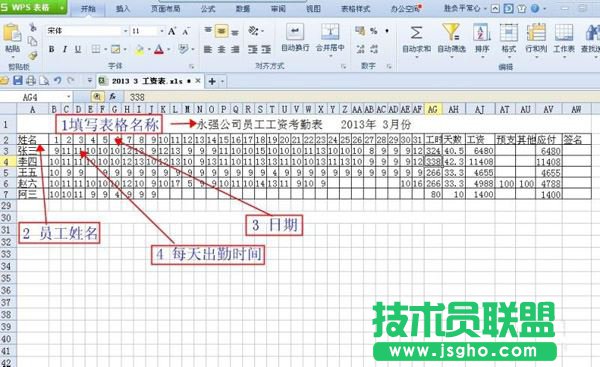Close the 工资表.xls document tab
The height and width of the screenshot is (367, 600).
[198, 81]
